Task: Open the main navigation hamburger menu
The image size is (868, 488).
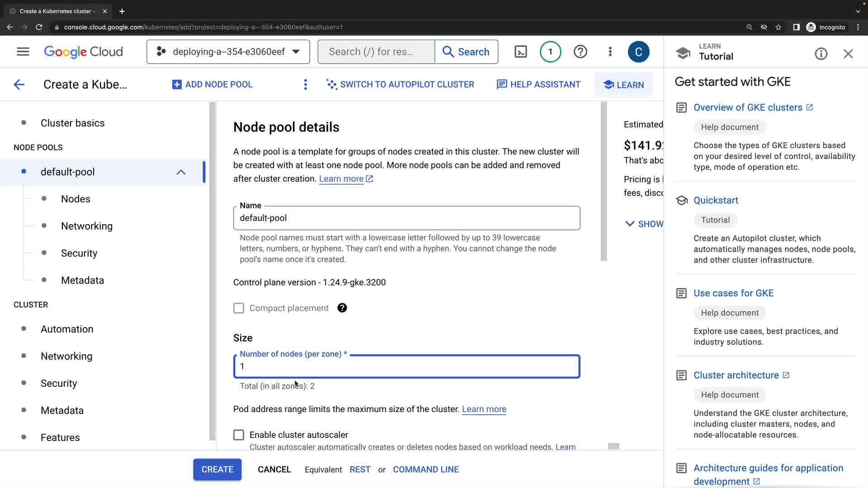Action: point(23,52)
